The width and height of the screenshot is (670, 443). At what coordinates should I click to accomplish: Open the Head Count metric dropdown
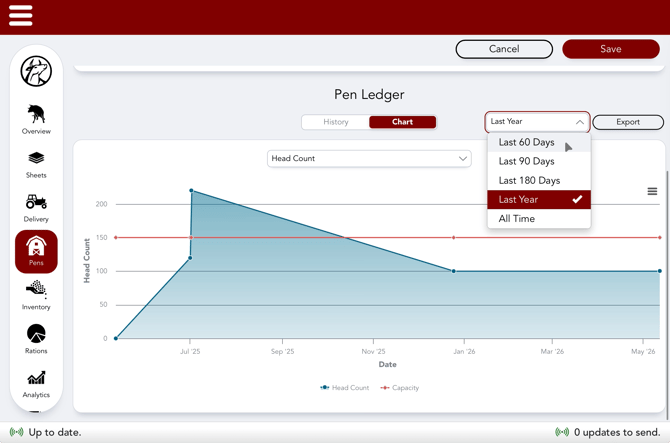click(369, 158)
